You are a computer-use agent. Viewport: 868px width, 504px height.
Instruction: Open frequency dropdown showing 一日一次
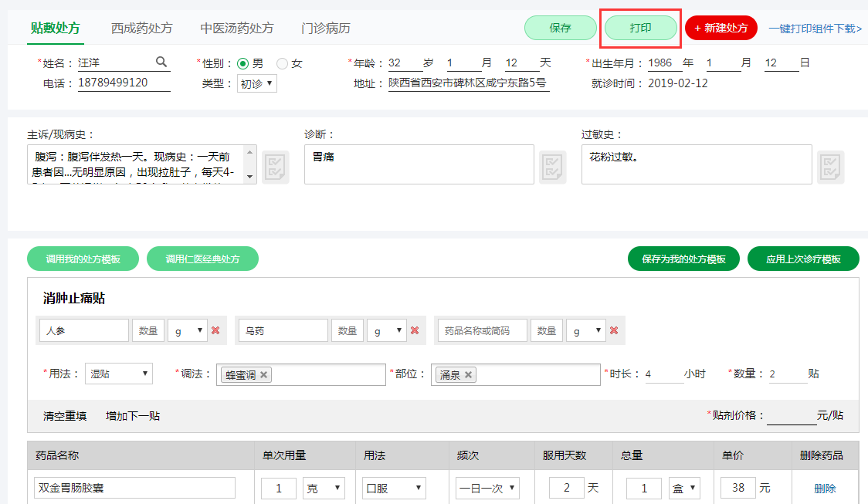tap(487, 488)
